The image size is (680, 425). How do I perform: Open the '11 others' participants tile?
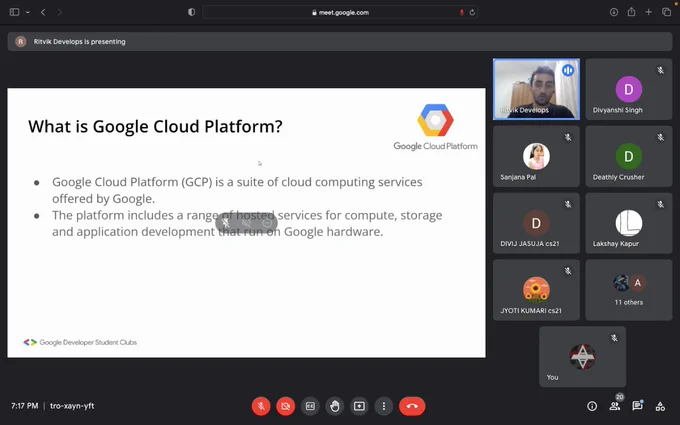(629, 290)
